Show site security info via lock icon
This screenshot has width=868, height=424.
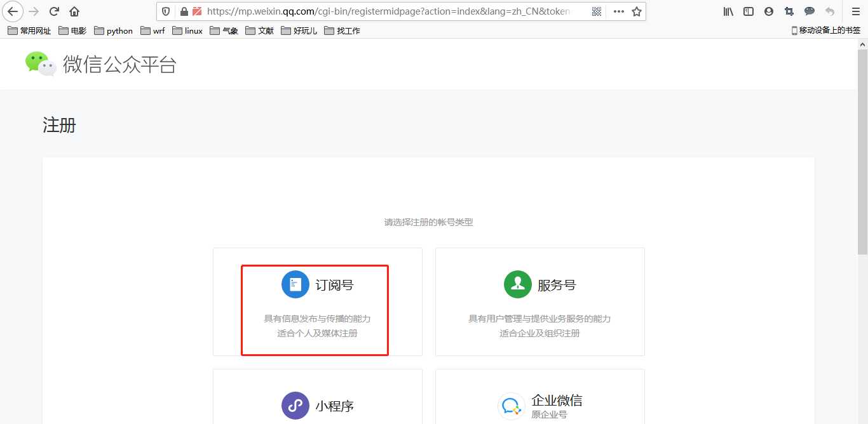[184, 11]
